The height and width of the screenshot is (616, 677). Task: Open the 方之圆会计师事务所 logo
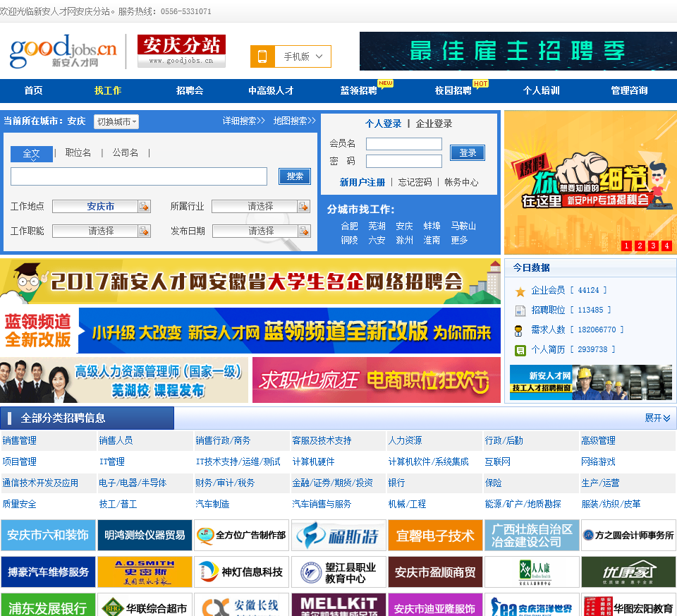click(628, 536)
